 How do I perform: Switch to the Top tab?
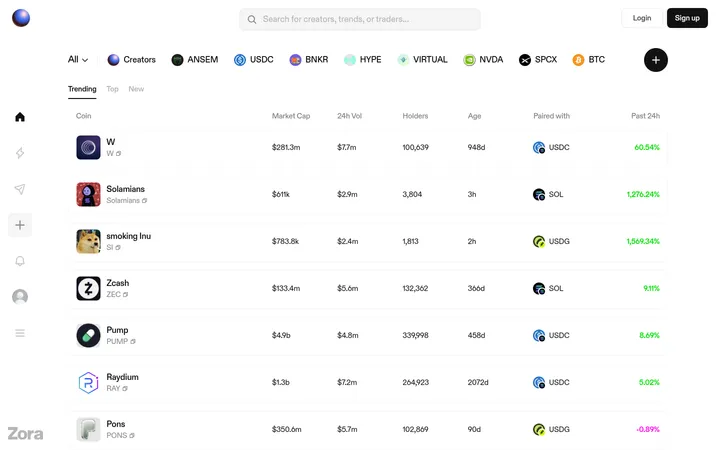[112, 89]
